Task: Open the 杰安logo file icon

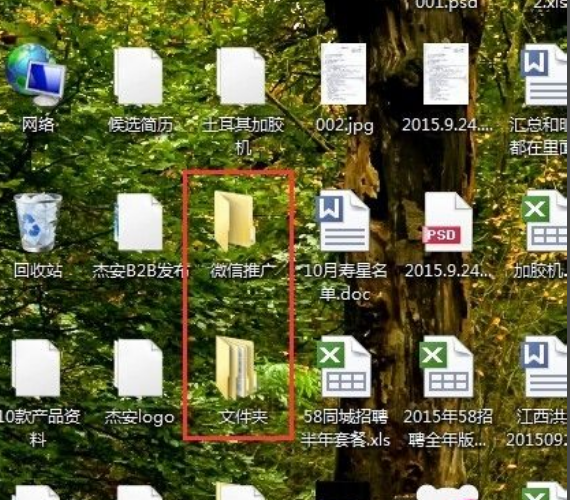Action: (x=139, y=368)
